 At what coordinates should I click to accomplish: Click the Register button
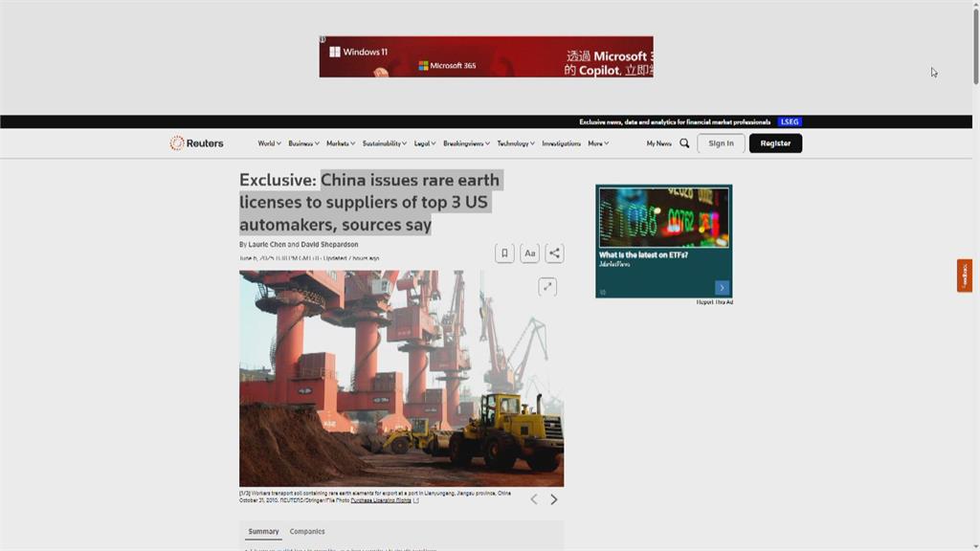coord(775,143)
